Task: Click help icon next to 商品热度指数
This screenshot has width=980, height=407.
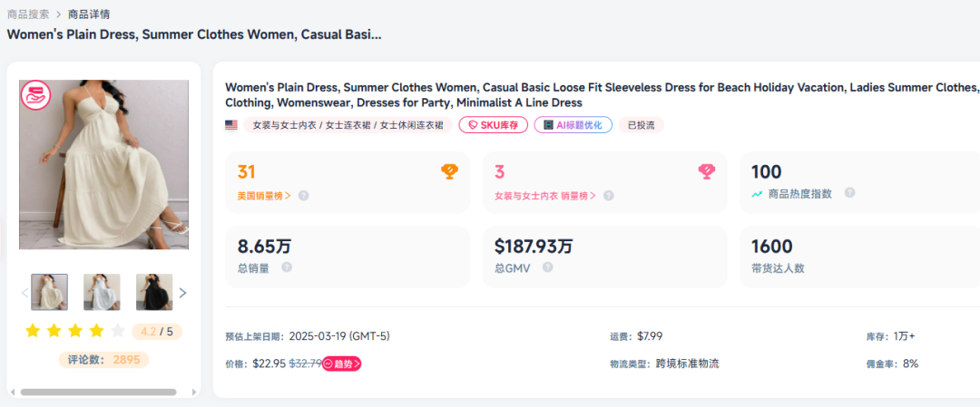Action: [x=850, y=193]
